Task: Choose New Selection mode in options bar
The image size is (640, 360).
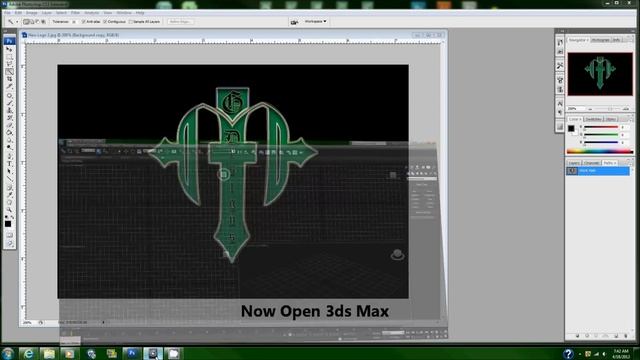Action: click(x=26, y=22)
